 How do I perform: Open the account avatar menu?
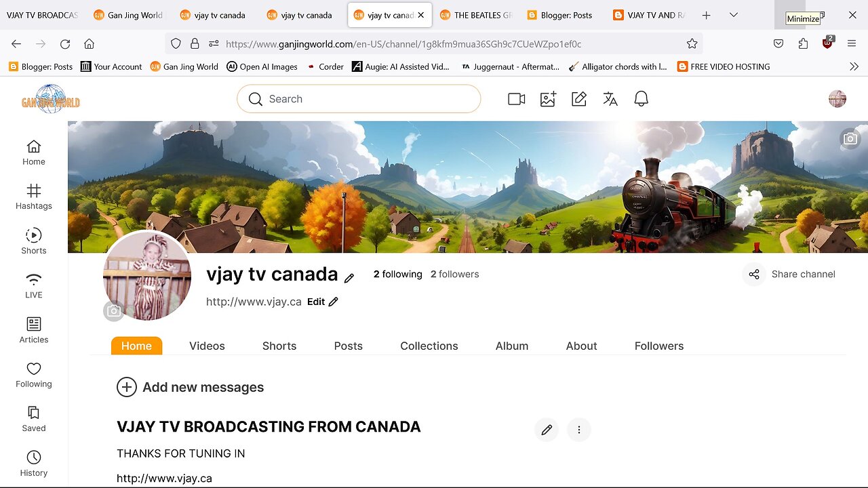[x=837, y=99]
